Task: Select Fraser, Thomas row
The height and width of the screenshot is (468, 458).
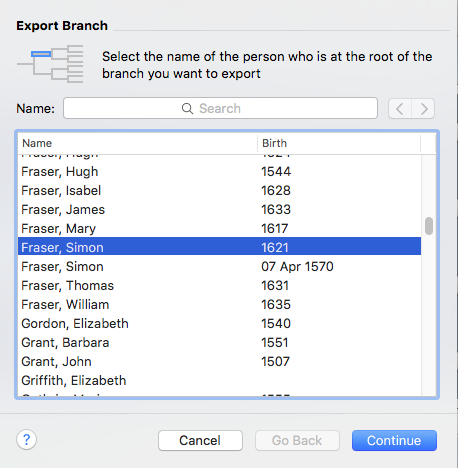Action: coord(219,286)
